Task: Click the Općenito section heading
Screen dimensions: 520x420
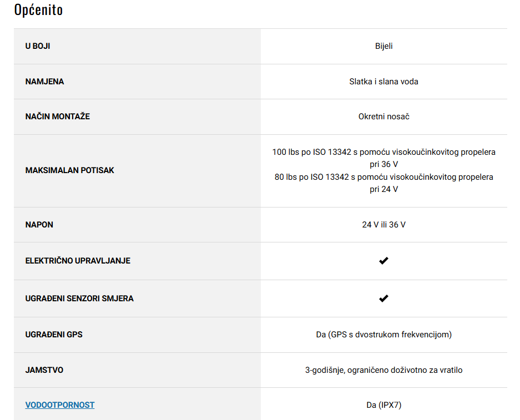Action: coord(38,9)
